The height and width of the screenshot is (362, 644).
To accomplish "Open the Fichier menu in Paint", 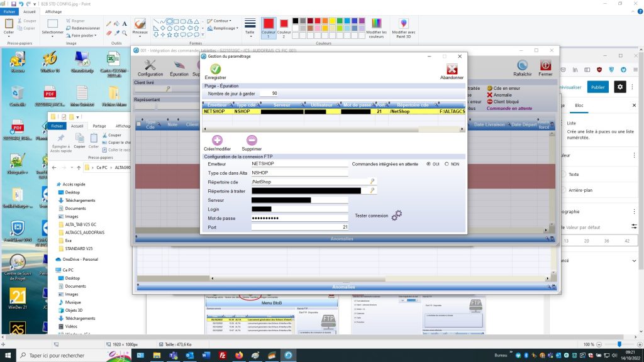I will click(x=9, y=11).
